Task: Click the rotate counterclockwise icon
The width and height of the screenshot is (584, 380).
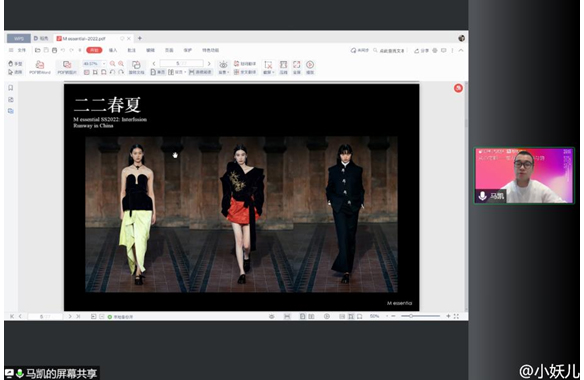Action: click(112, 72)
